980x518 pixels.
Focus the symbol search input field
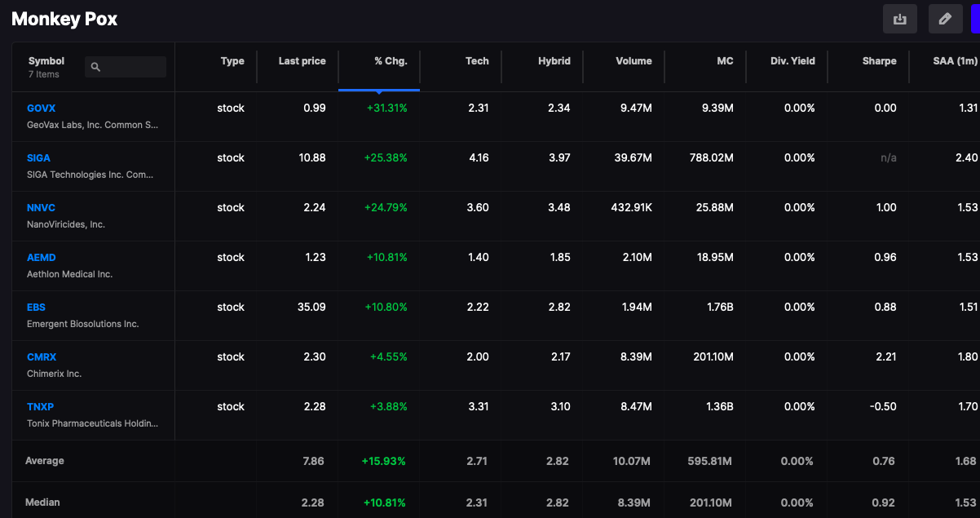[126, 67]
